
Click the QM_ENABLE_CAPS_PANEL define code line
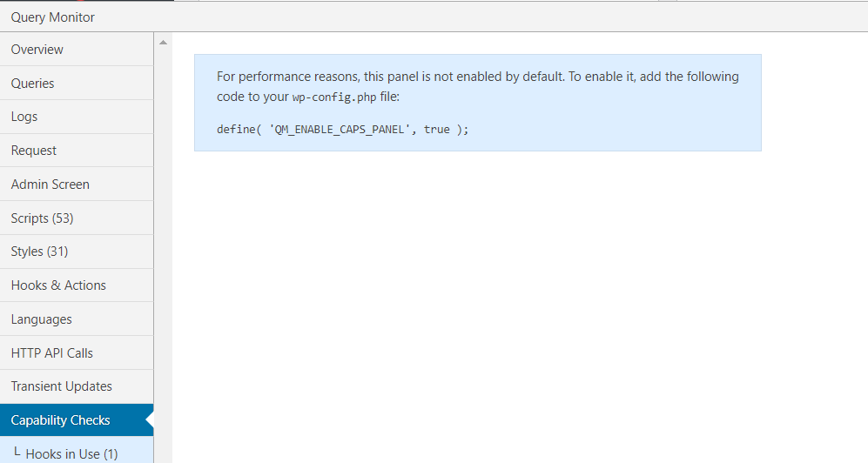point(343,130)
